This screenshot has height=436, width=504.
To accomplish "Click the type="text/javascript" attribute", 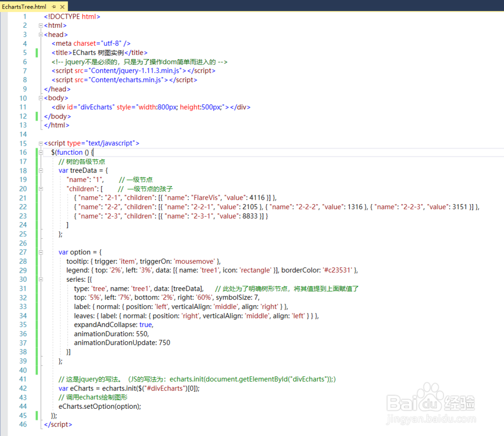I will click(101, 143).
